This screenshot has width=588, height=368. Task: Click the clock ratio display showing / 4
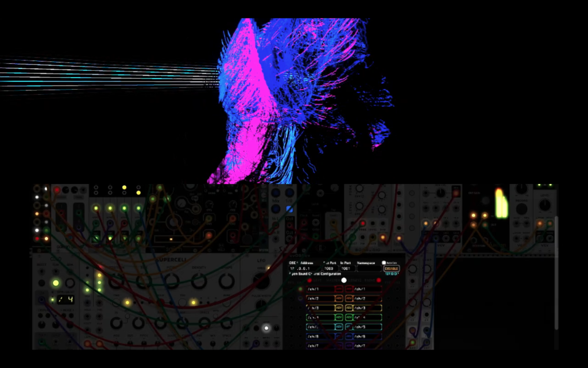pos(65,299)
